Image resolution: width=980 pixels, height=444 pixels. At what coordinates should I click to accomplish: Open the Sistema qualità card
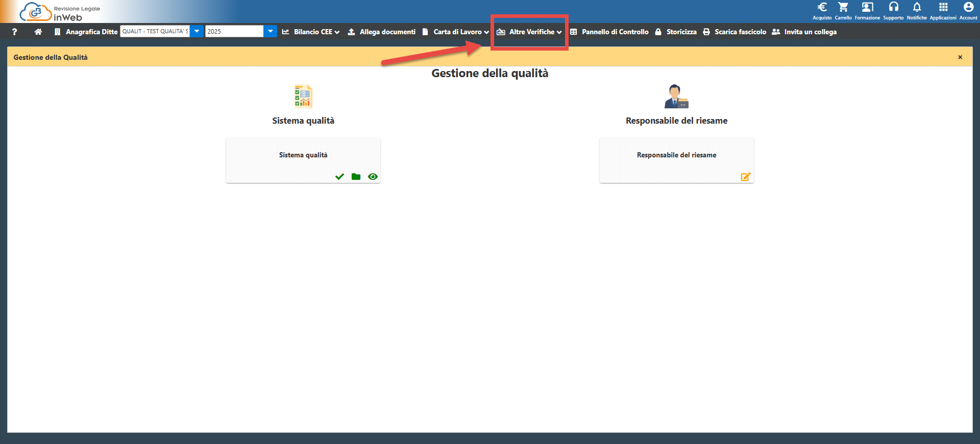[303, 160]
